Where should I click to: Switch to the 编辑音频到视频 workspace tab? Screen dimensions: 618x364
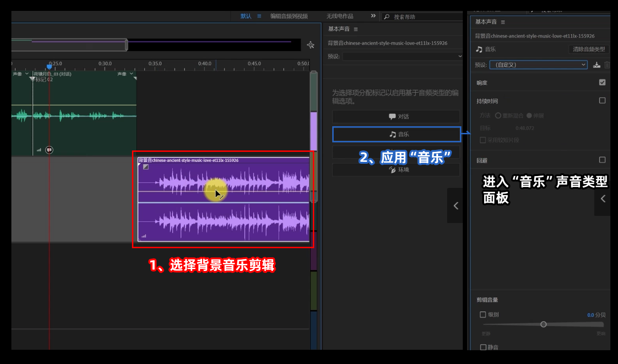point(288,16)
